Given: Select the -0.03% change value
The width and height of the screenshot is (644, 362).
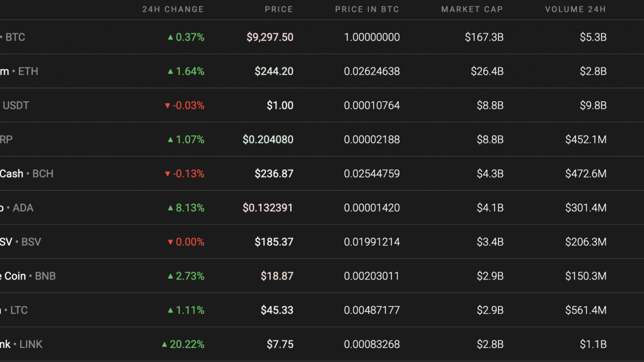Looking at the screenshot, I should point(188,105).
